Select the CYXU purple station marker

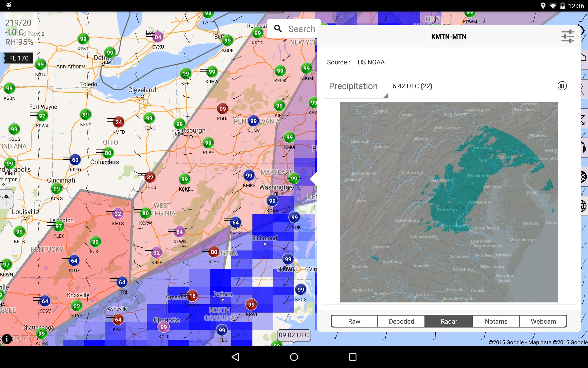click(x=158, y=37)
